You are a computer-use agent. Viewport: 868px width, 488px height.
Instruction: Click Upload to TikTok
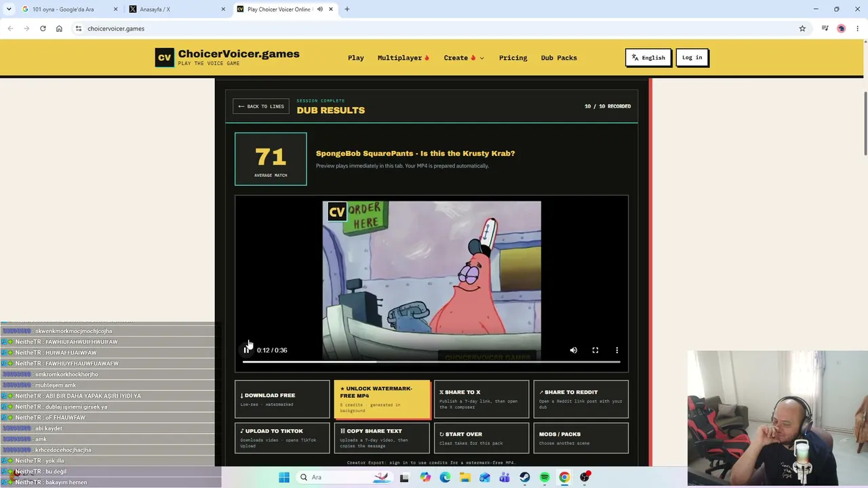click(x=282, y=438)
